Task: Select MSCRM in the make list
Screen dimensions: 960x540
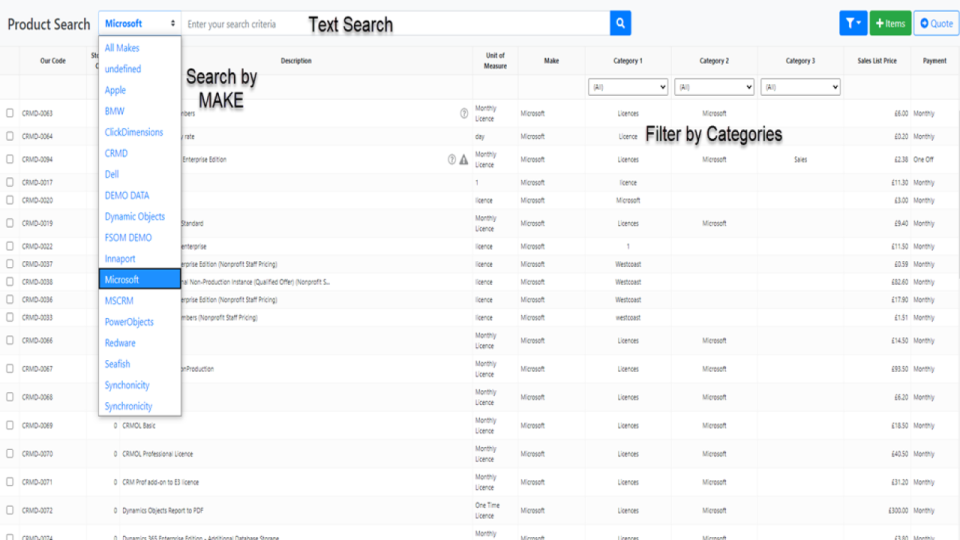Action: point(119,301)
